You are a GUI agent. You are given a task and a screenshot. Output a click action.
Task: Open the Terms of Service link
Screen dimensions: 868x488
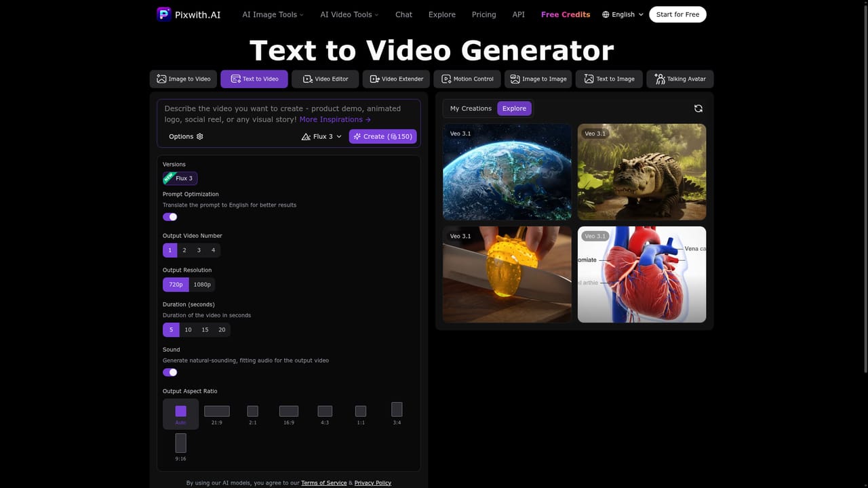323,483
